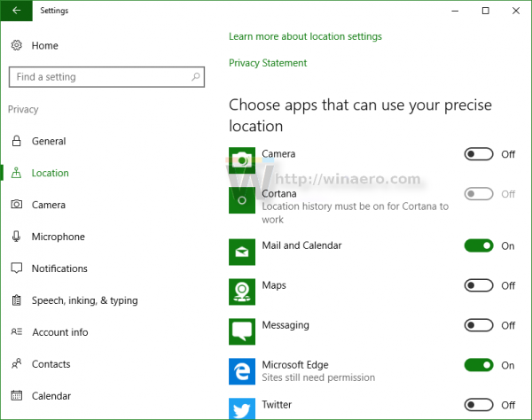Click the Location pin icon in sidebar

pyautogui.click(x=16, y=173)
